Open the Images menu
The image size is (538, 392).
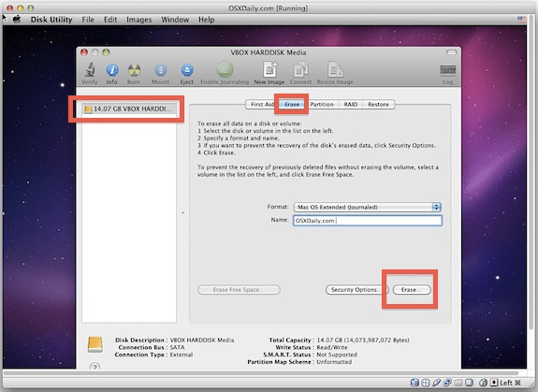click(139, 20)
